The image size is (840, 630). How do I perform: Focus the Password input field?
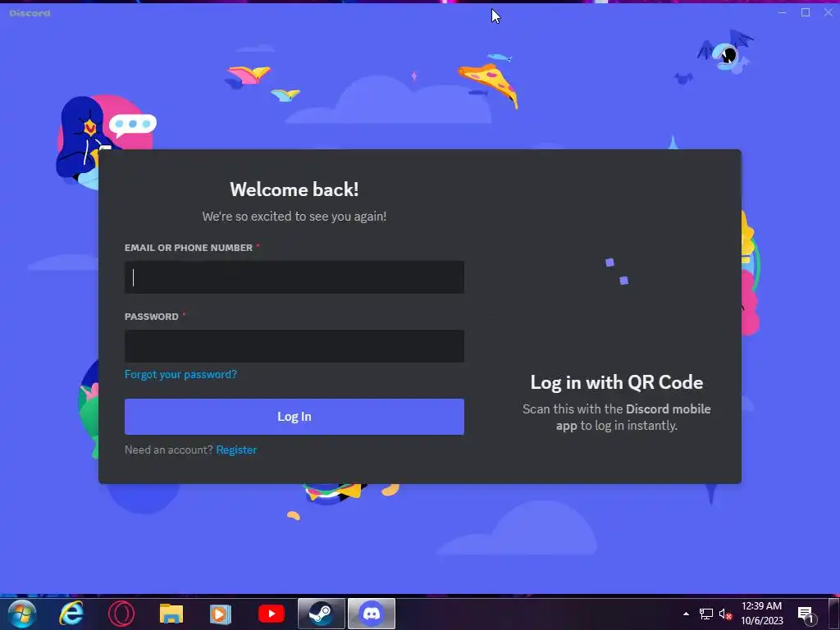(x=294, y=346)
